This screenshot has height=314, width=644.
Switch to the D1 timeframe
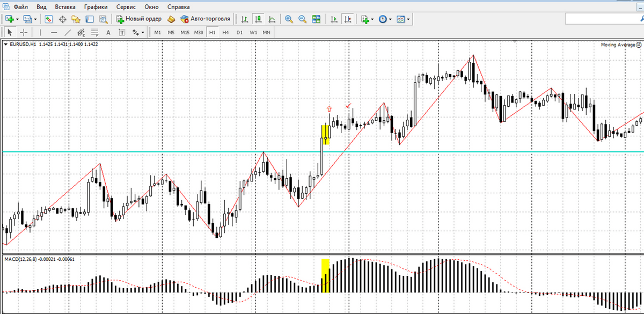239,33
